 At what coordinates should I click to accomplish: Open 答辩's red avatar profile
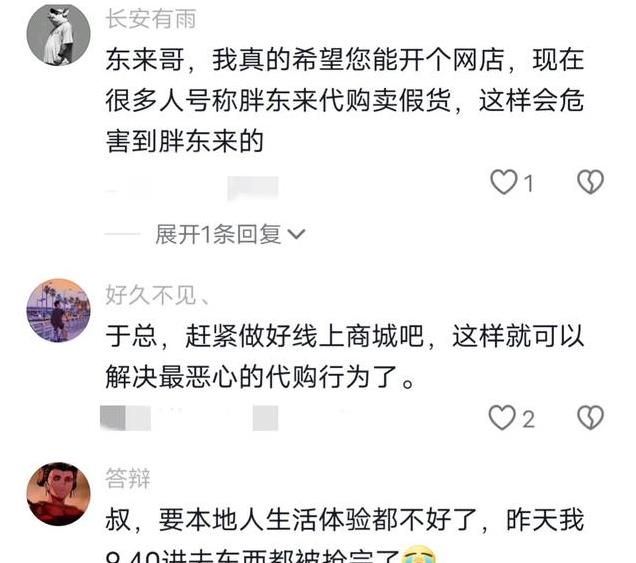tap(58, 494)
